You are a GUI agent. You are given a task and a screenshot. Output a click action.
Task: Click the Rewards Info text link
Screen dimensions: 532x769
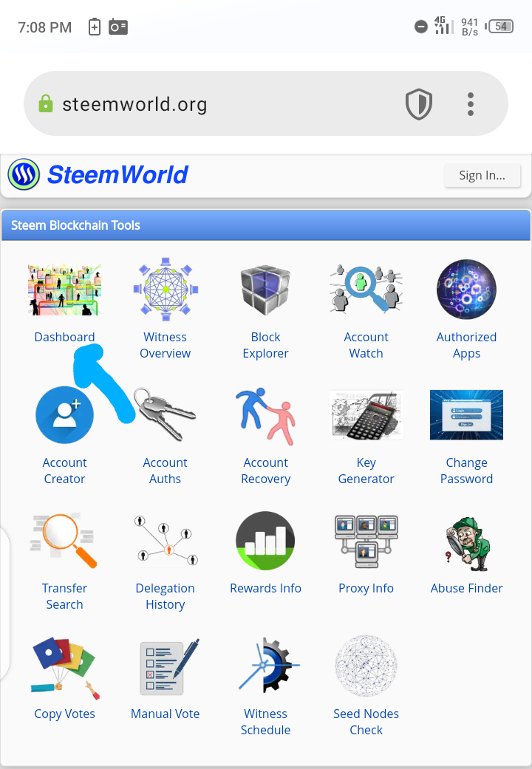click(x=265, y=588)
